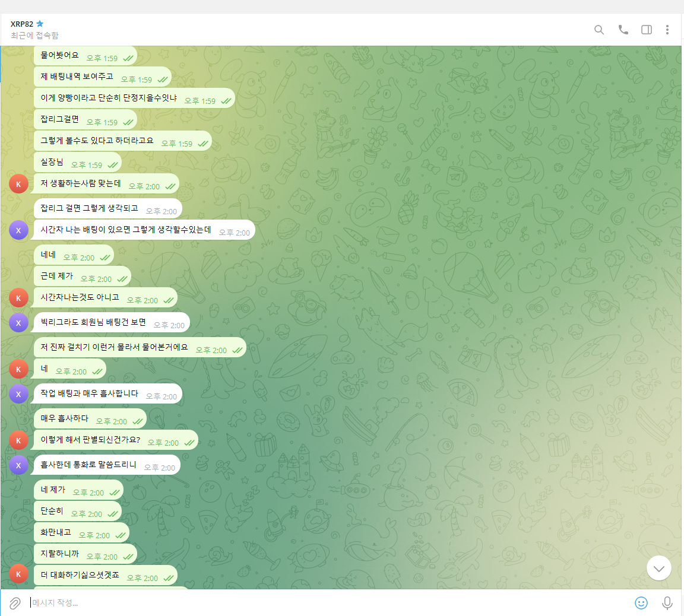Click red K avatar beside '시간차나는것도 아니고'
Viewport: 684px width, 616px height.
[18, 298]
